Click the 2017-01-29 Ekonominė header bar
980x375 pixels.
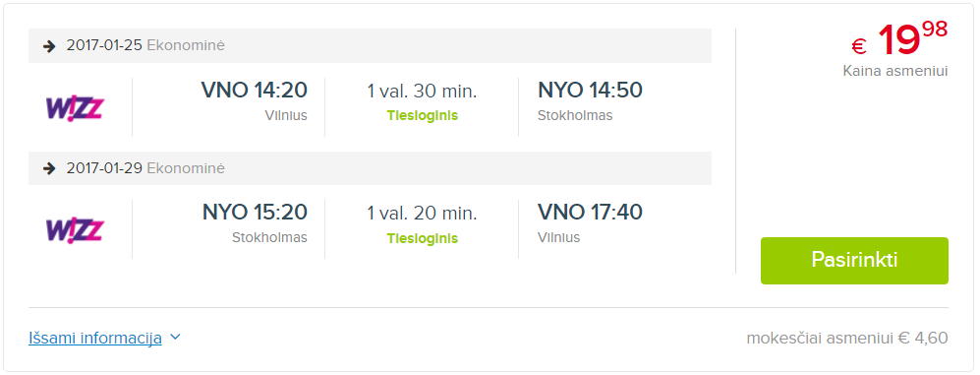point(370,168)
